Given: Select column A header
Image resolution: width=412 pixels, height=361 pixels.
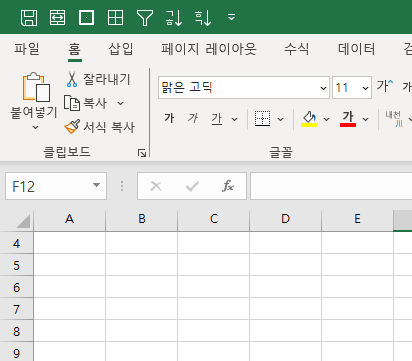Looking at the screenshot, I should click(x=69, y=219).
